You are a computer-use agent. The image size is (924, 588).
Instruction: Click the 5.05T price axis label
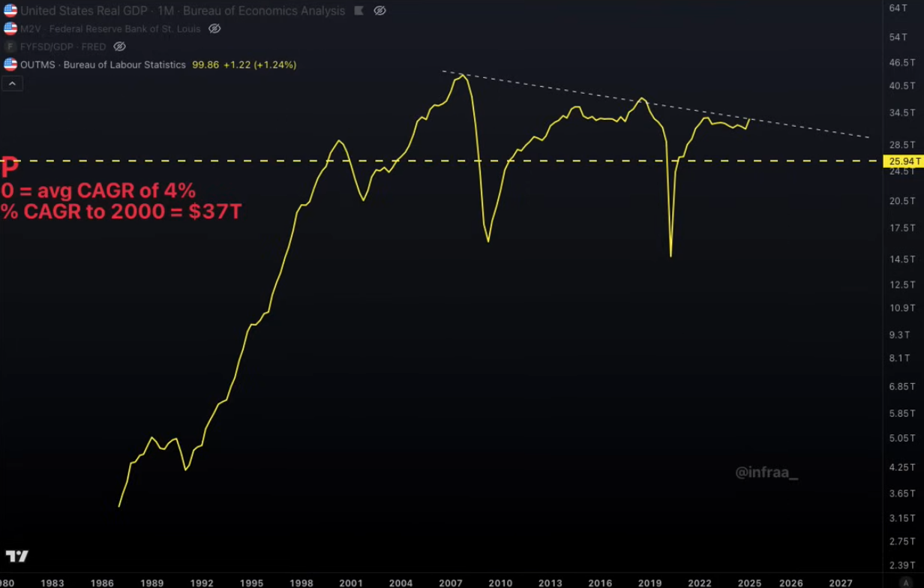(x=901, y=438)
